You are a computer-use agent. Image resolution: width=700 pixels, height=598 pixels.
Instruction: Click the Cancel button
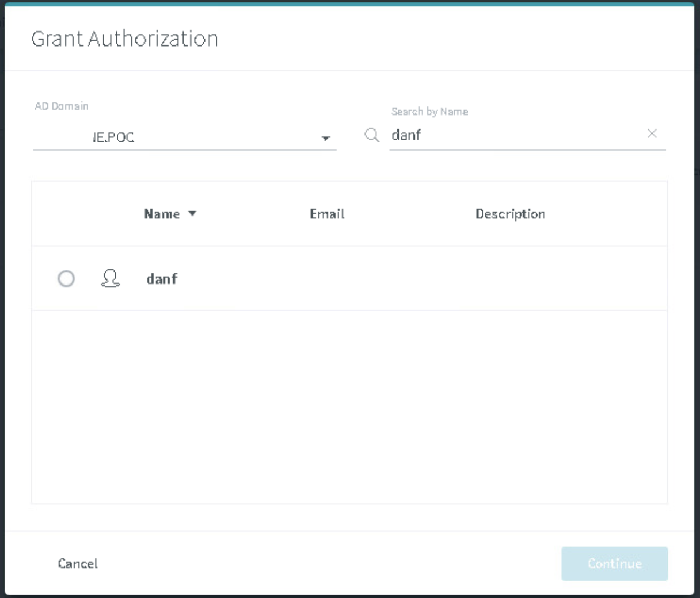(x=78, y=563)
